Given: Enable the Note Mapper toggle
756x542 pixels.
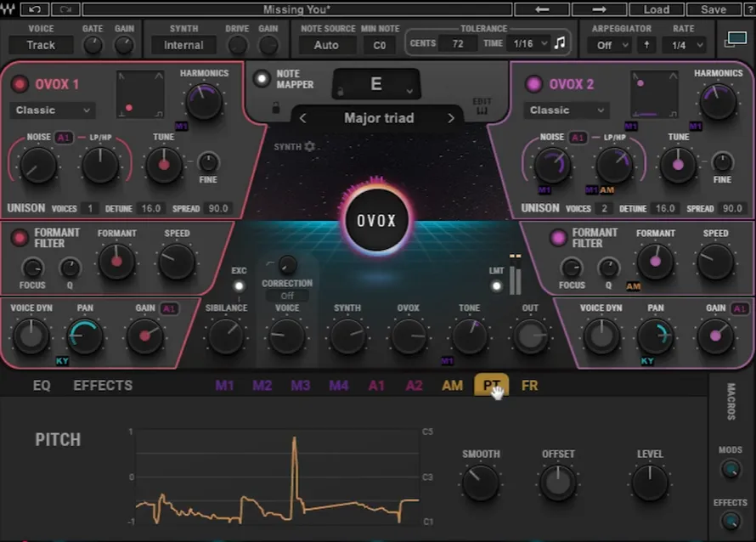Looking at the screenshot, I should [x=262, y=79].
